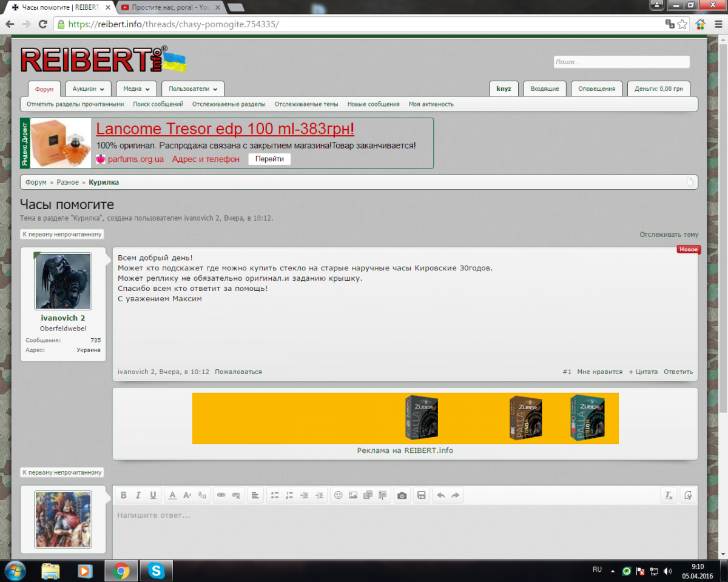
Task: Toggle italic formatting in reply editor
Action: pyautogui.click(x=138, y=495)
